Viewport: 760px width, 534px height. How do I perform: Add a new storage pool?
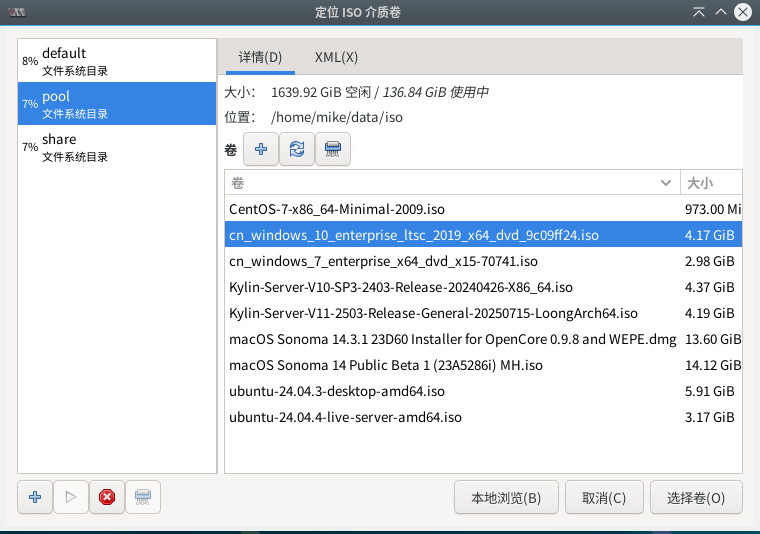coord(35,497)
